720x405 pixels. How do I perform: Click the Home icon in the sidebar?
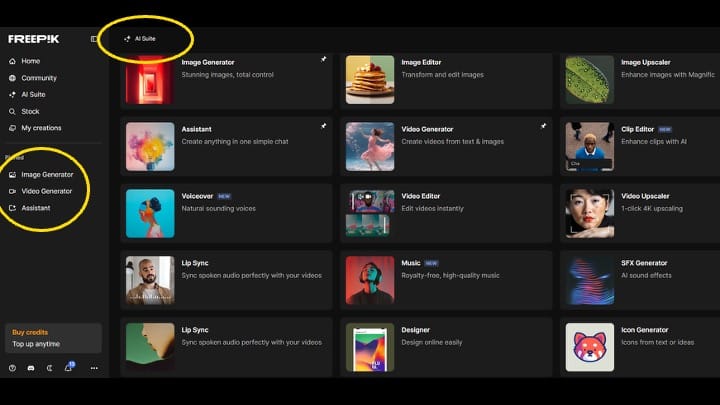pos(12,61)
